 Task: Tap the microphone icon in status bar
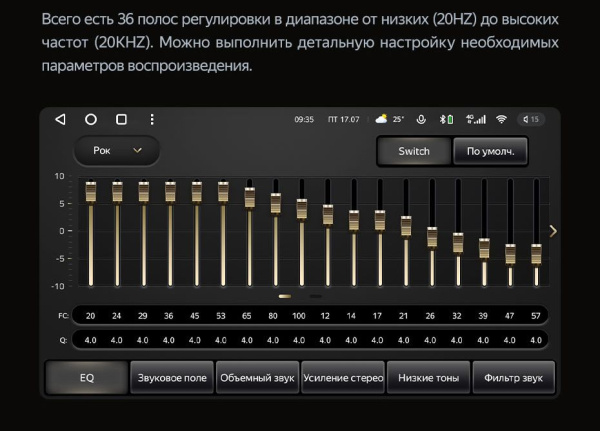coord(421,119)
